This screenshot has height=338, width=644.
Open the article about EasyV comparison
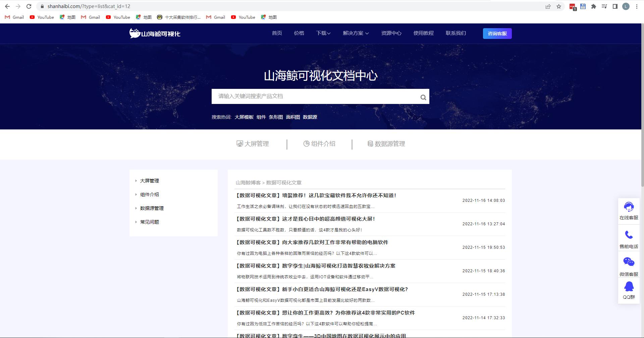(x=321, y=289)
